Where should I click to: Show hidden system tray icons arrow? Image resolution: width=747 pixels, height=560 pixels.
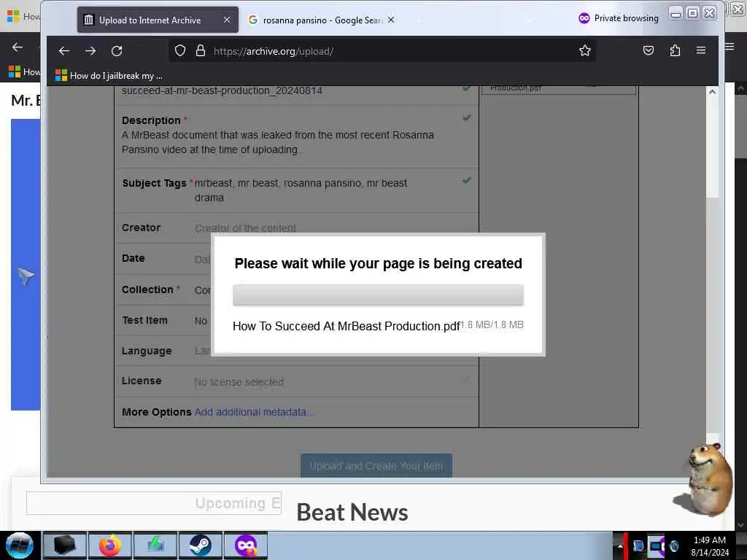pyautogui.click(x=620, y=545)
